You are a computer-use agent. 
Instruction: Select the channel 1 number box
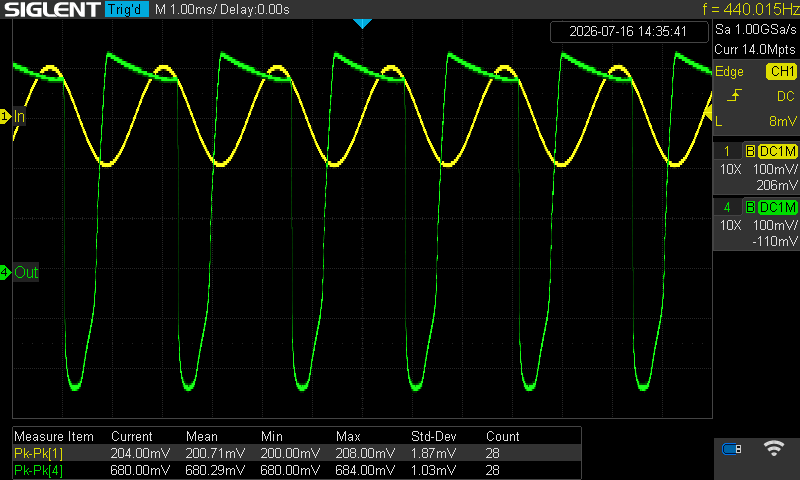pyautogui.click(x=728, y=151)
